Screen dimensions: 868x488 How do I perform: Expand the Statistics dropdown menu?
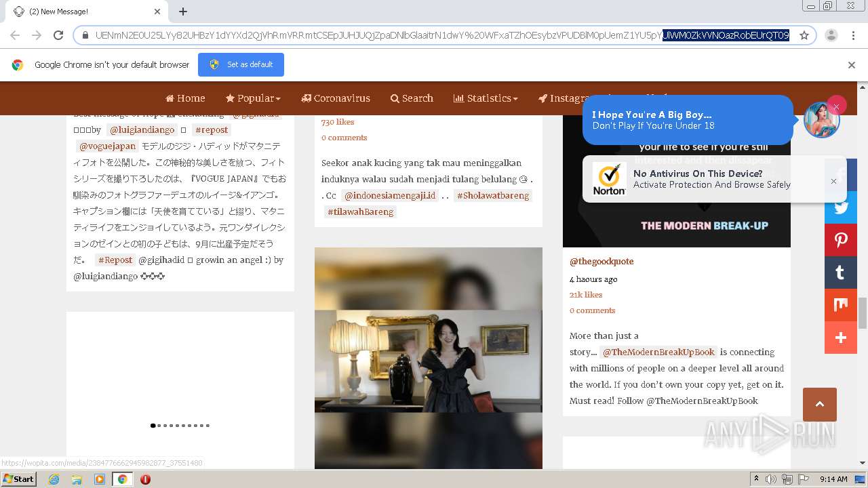point(486,98)
